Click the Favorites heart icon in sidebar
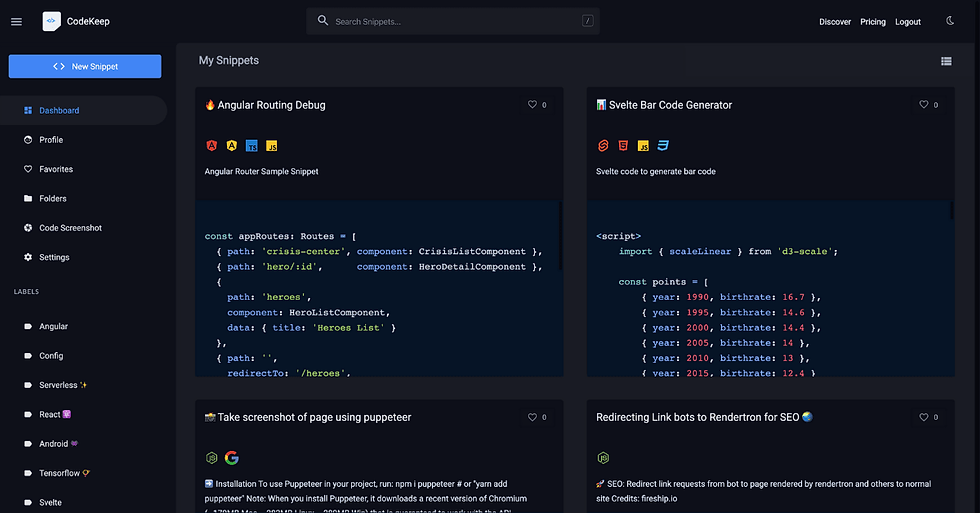The height and width of the screenshot is (513, 980). (x=28, y=169)
